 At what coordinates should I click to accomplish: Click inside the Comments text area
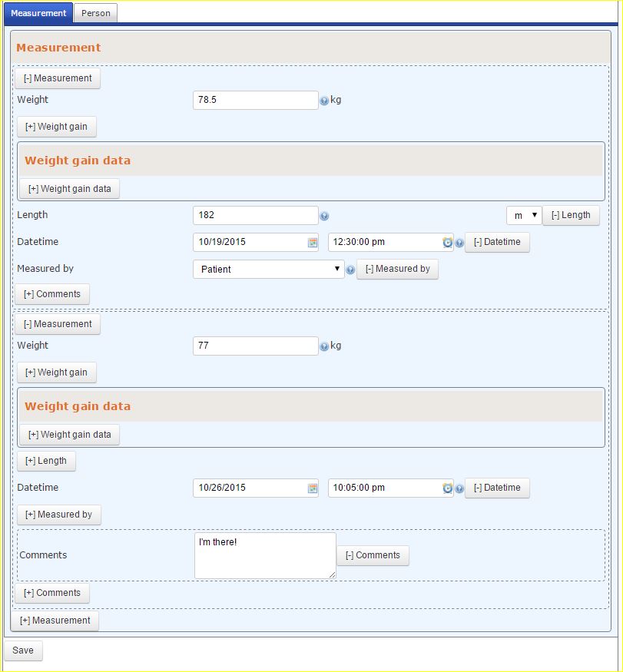(x=264, y=554)
